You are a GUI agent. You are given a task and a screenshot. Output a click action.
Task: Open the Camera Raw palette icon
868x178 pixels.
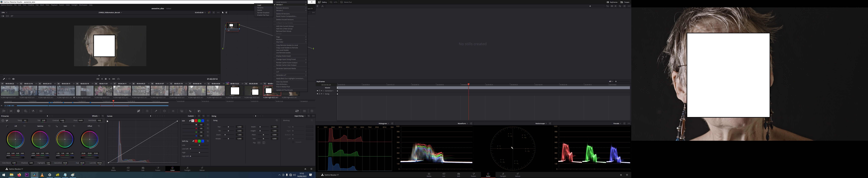coord(4,111)
